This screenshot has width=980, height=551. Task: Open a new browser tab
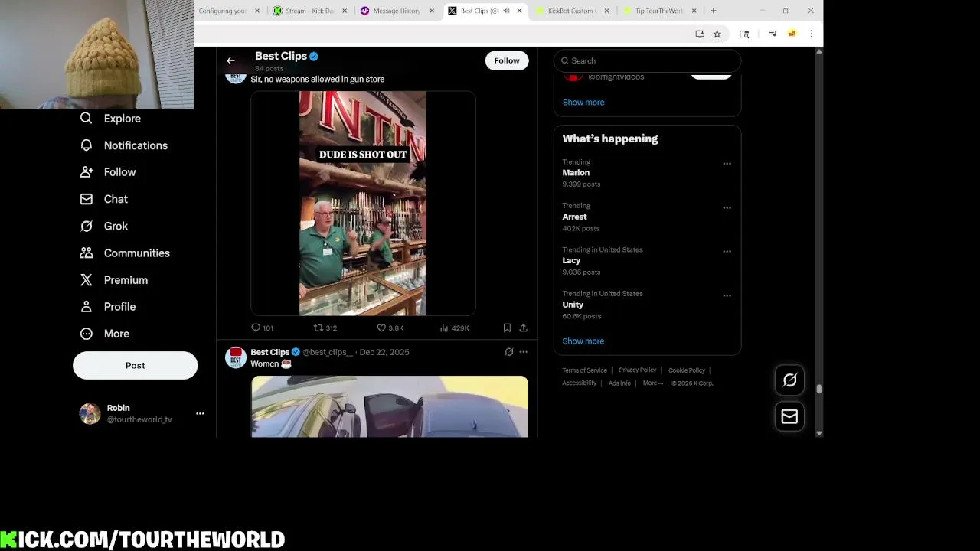pyautogui.click(x=714, y=11)
